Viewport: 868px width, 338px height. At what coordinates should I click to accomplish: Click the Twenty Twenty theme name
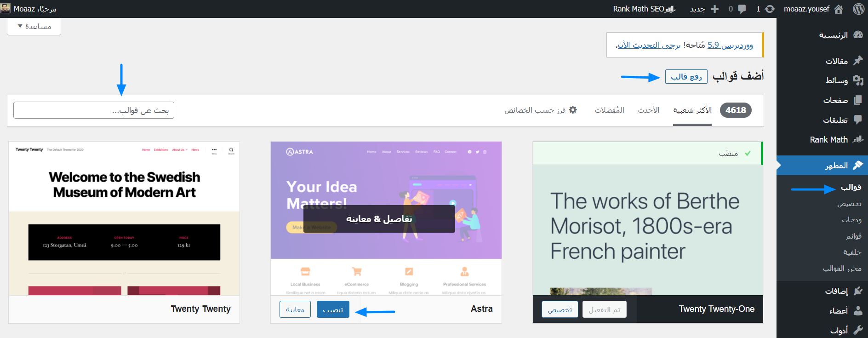point(201,309)
